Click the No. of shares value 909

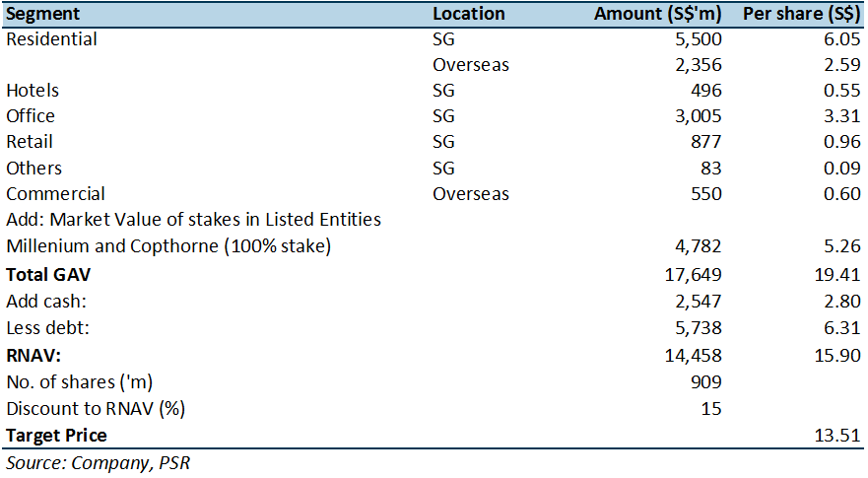click(705, 381)
